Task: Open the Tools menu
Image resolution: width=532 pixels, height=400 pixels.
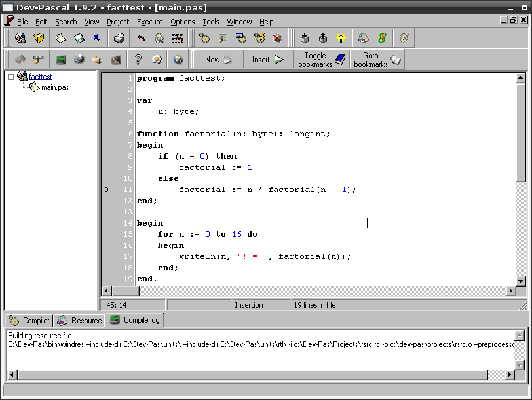Action: pos(211,22)
